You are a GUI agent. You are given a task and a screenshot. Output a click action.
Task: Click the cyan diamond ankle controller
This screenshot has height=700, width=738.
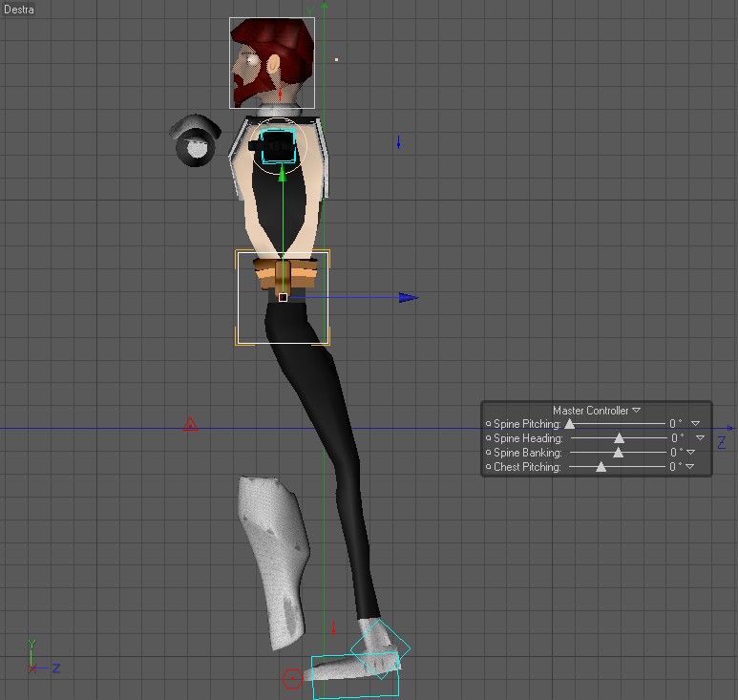(x=380, y=649)
